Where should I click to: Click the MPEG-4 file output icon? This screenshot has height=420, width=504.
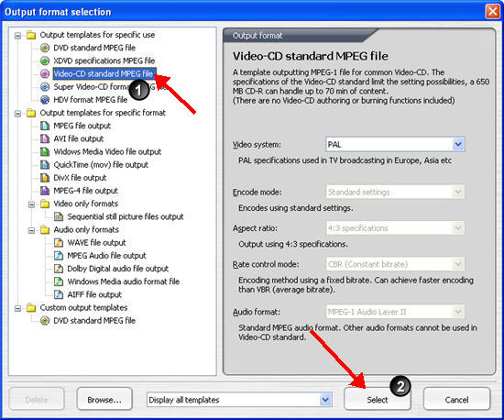click(x=45, y=191)
